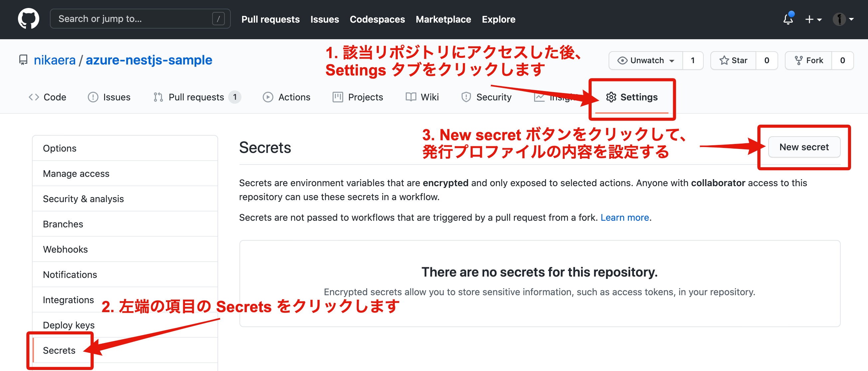Click the Issues exclamation icon

(93, 97)
